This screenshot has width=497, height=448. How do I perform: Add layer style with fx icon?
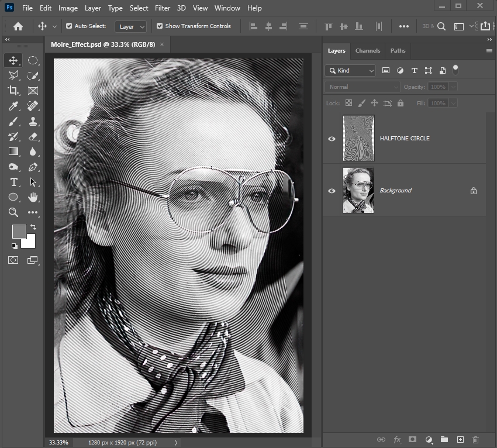point(397,439)
